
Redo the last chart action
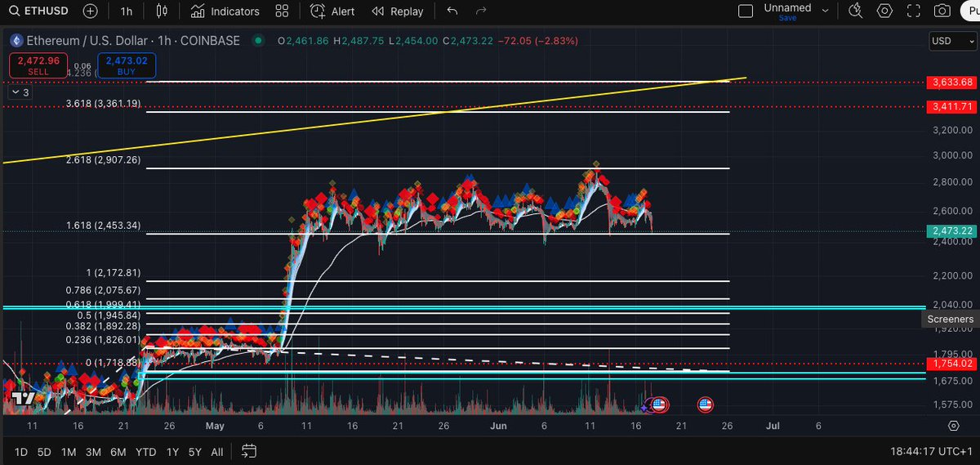click(481, 11)
